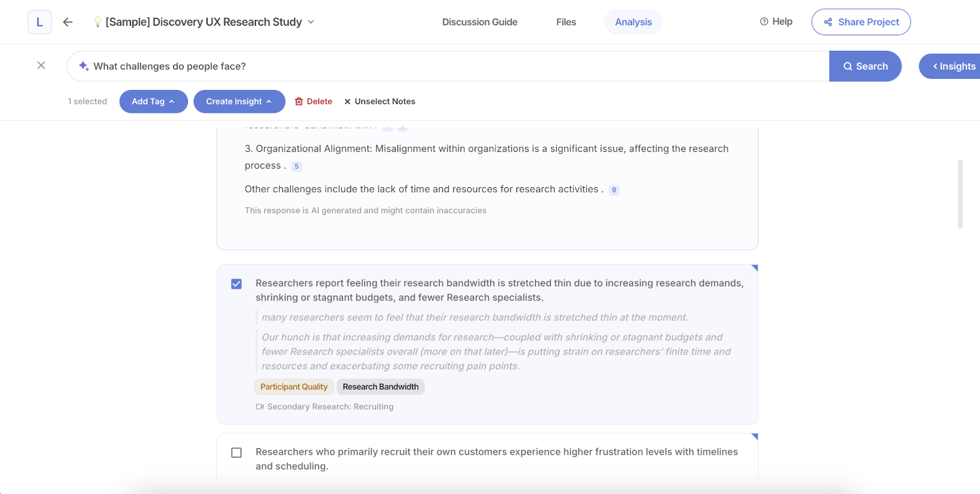Viewport: 980px width, 494px height.
Task: Click the 'Other challenges include' summary line
Action: pos(424,189)
